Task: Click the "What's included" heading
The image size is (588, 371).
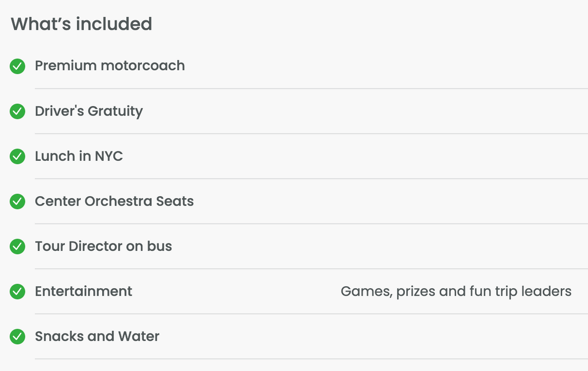Action: coord(81,24)
